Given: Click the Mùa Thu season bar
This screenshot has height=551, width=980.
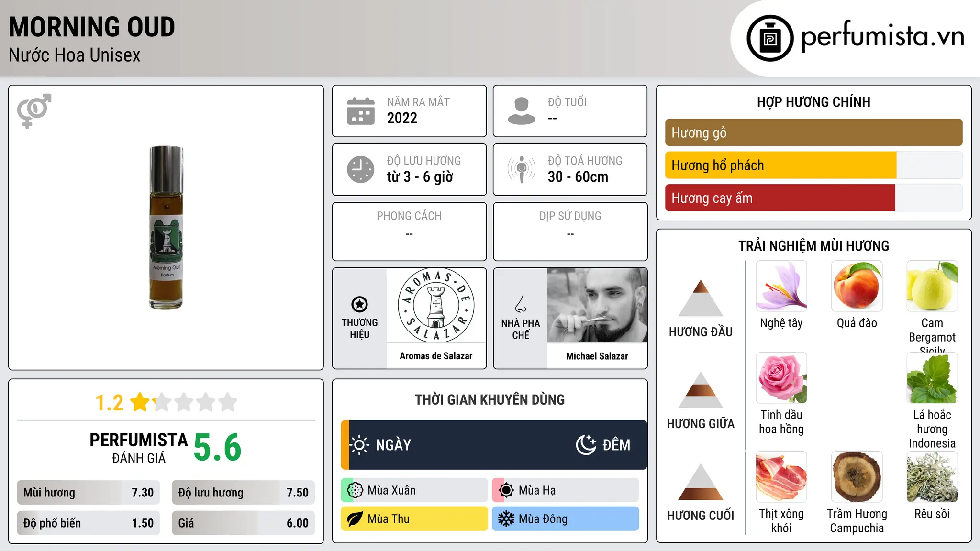Looking at the screenshot, I should tap(414, 519).
